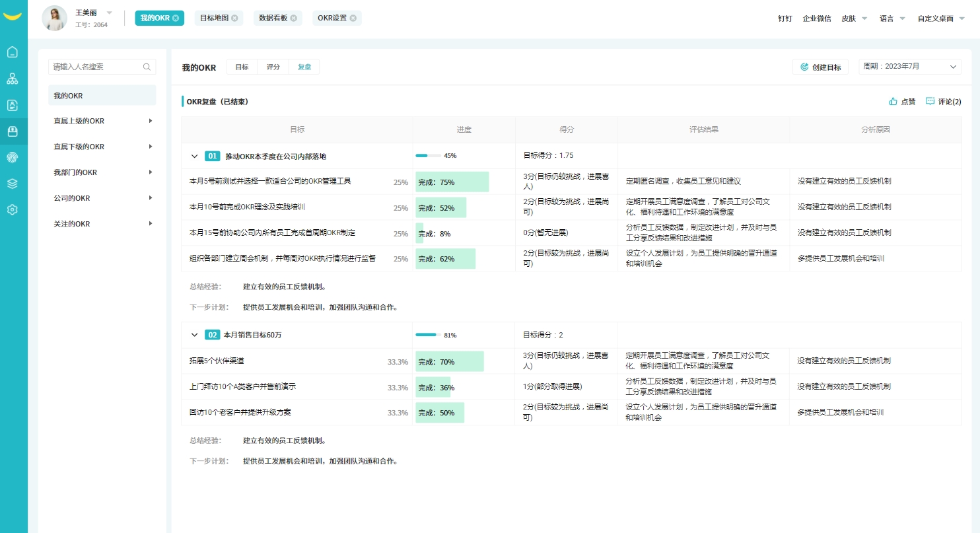Expand the 直属上级的OKR section
Screen dimensions: 980x533
[102, 121]
